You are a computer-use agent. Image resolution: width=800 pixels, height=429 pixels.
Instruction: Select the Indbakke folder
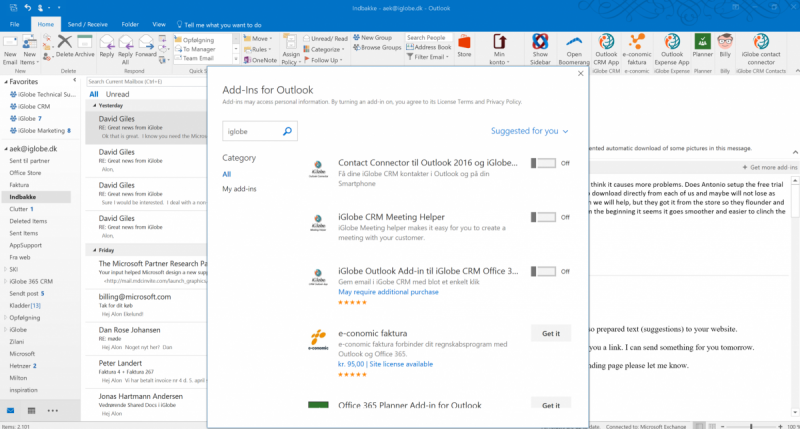pyautogui.click(x=36, y=197)
